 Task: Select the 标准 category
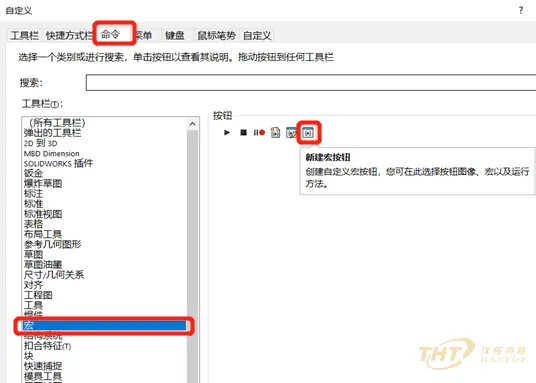pos(33,204)
